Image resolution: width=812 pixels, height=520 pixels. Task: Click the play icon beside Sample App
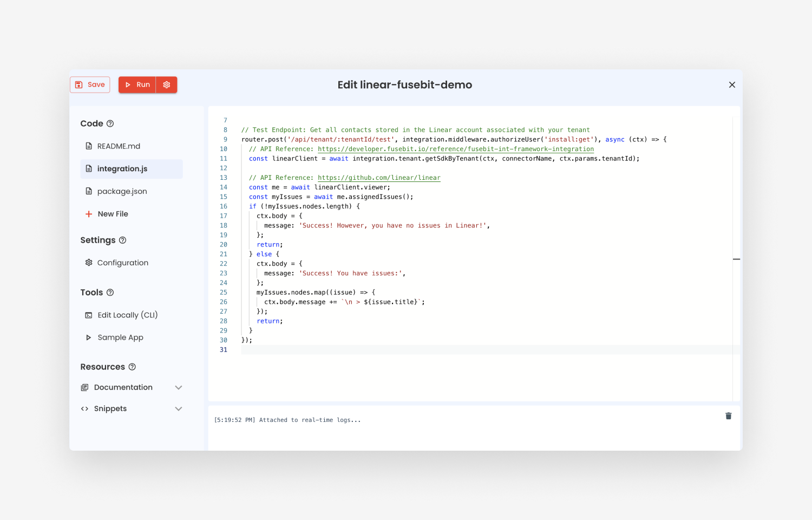[x=89, y=337]
